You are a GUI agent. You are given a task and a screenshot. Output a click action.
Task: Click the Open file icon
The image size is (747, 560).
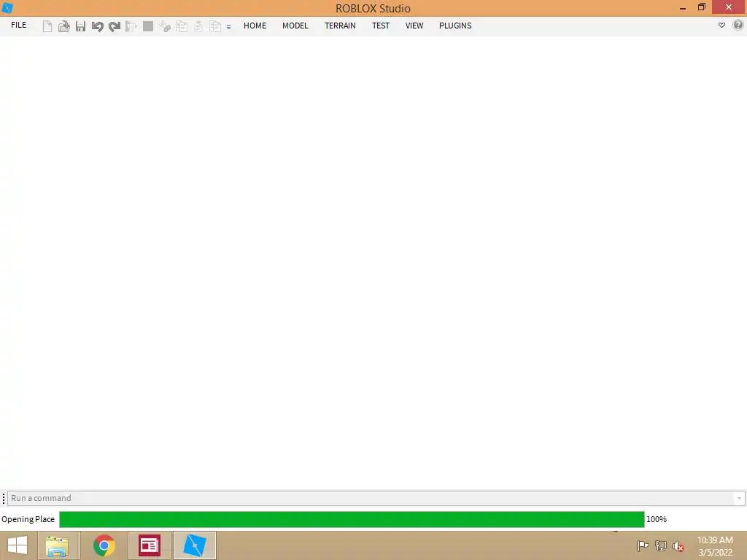pyautogui.click(x=64, y=26)
